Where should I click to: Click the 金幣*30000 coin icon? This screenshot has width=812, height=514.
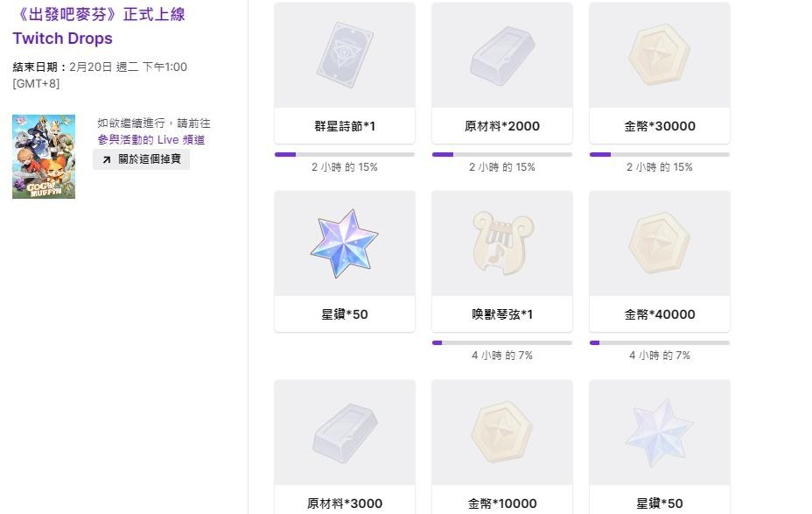[x=659, y=54]
